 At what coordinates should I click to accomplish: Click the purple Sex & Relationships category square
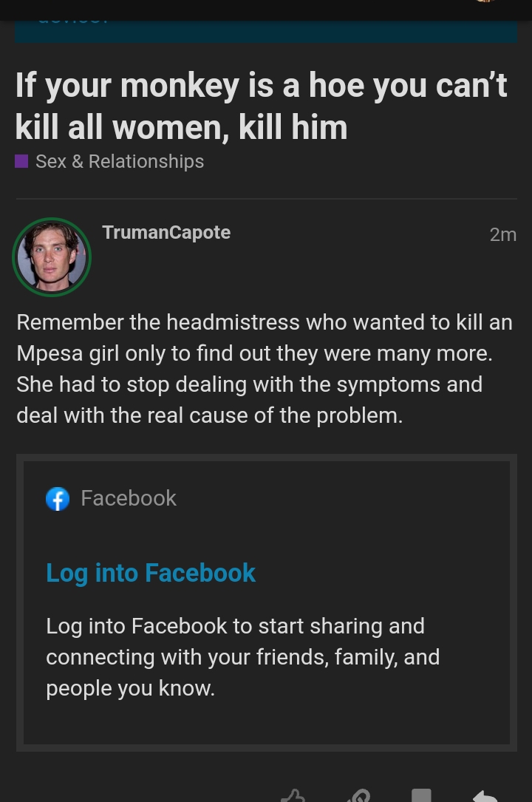coord(21,161)
